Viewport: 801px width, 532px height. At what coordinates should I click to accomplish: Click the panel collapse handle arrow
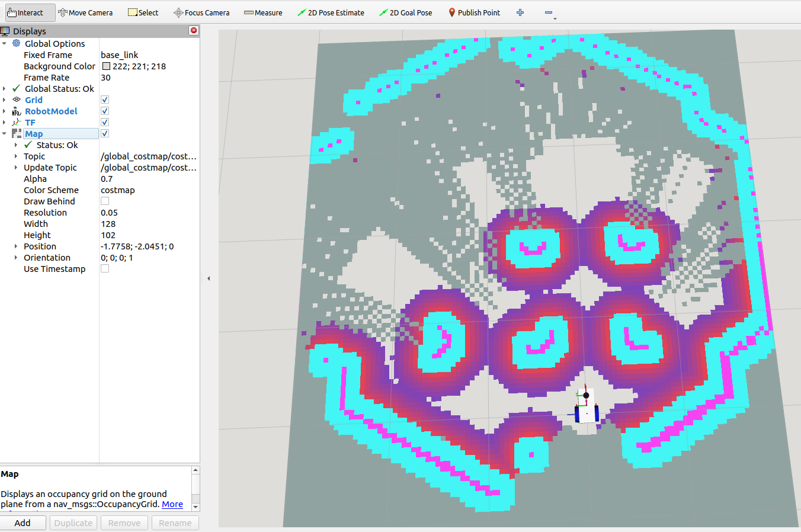coord(209,278)
